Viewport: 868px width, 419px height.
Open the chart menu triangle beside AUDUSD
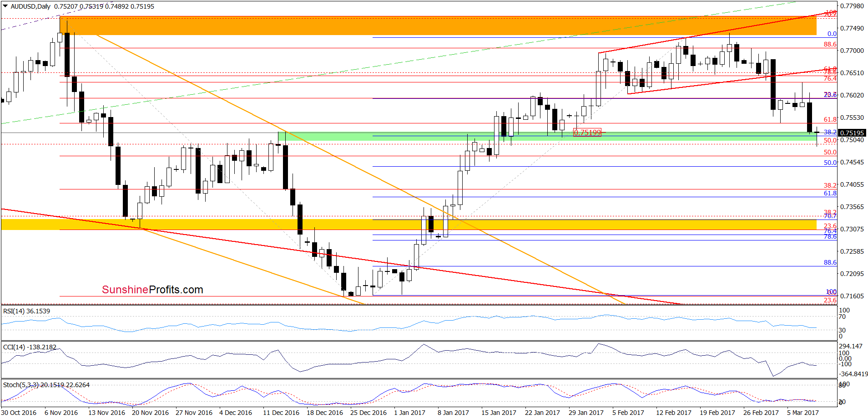pos(5,6)
